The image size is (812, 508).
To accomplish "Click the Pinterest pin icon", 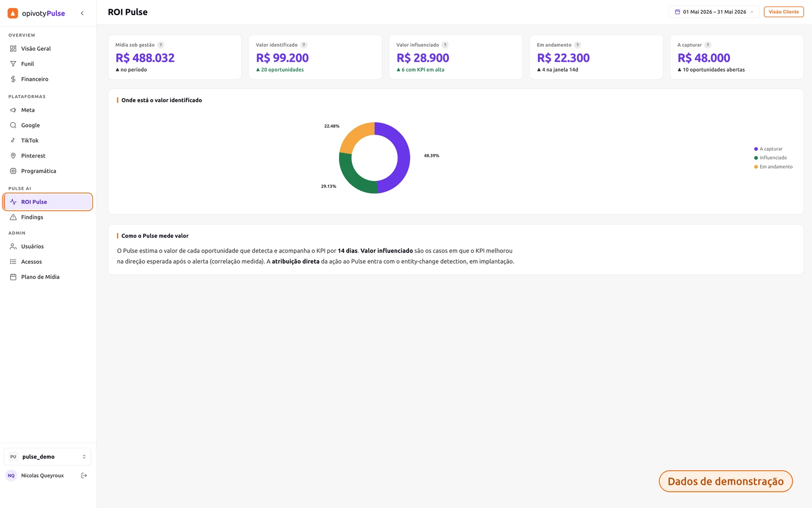I will pyautogui.click(x=13, y=156).
